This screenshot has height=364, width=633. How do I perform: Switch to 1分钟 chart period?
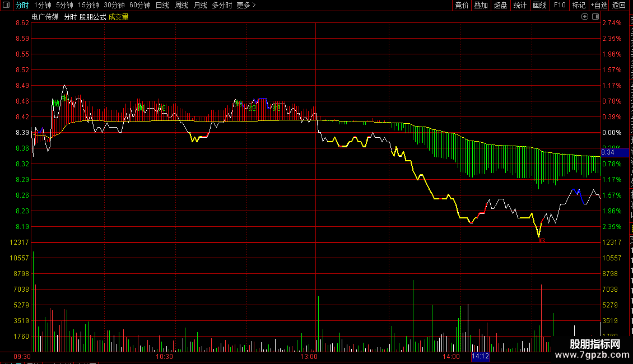43,5
